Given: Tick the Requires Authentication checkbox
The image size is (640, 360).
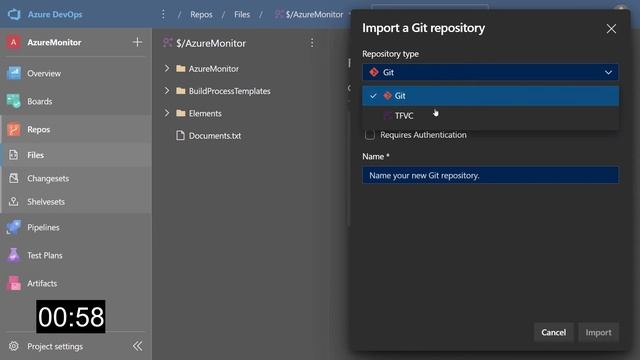Looking at the screenshot, I should click(x=370, y=135).
